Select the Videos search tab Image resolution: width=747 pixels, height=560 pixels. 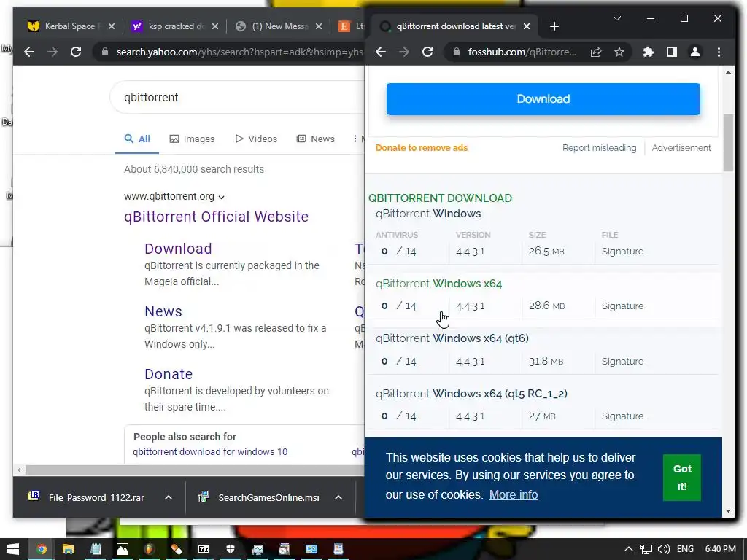[256, 139]
